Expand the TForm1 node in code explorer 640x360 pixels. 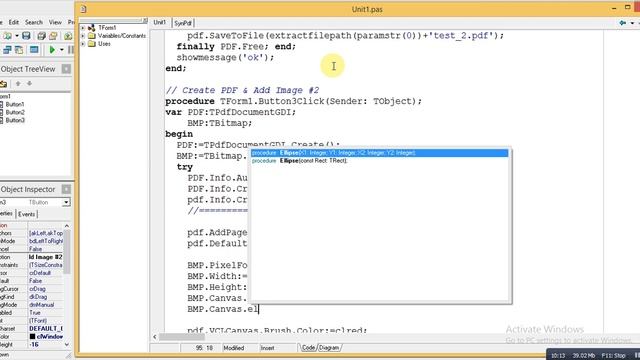pyautogui.click(x=83, y=28)
